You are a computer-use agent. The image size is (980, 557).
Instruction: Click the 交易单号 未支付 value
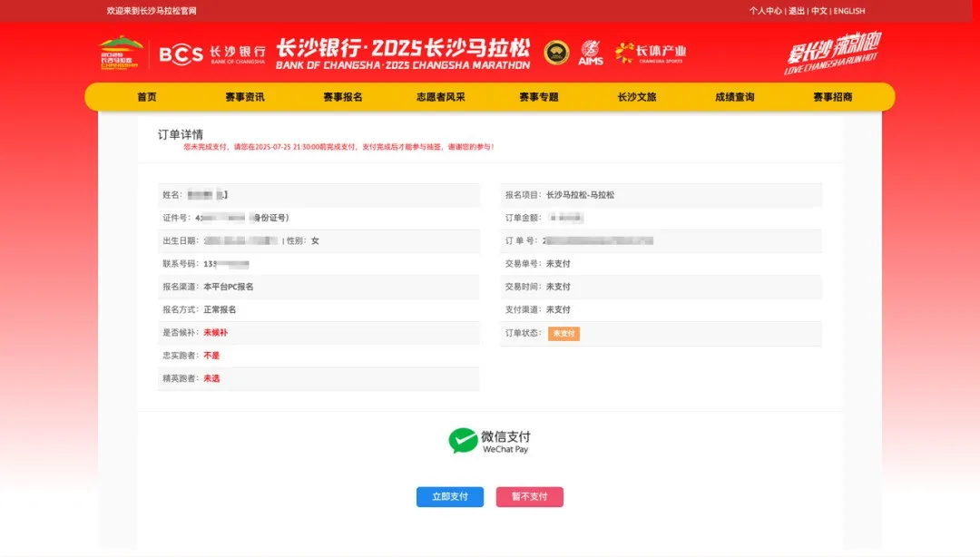558,264
